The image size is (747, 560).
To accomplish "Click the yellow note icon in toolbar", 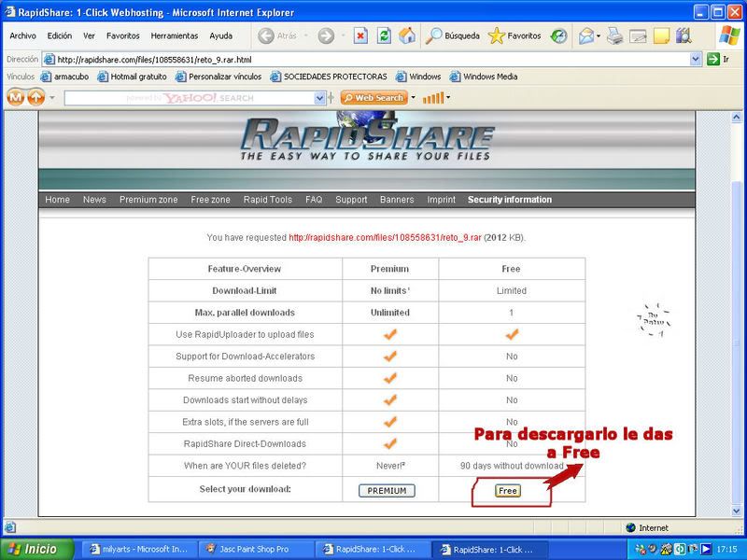I will point(661,35).
